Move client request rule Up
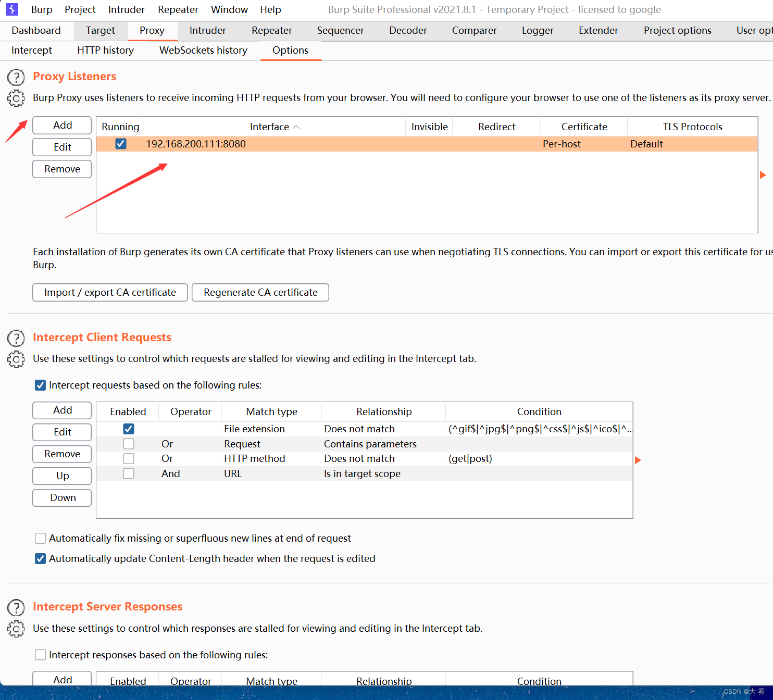 pyautogui.click(x=62, y=476)
